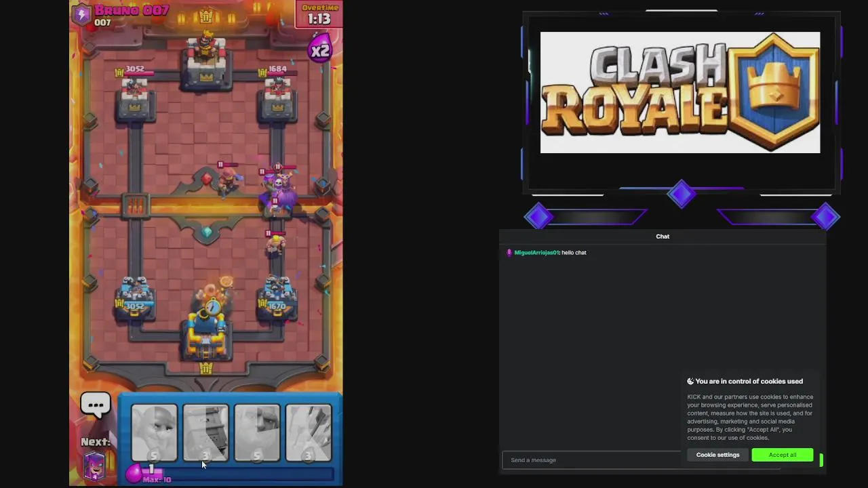The width and height of the screenshot is (868, 488).
Task: Select the leftmost 5-elixir card in hand
Action: (x=155, y=433)
